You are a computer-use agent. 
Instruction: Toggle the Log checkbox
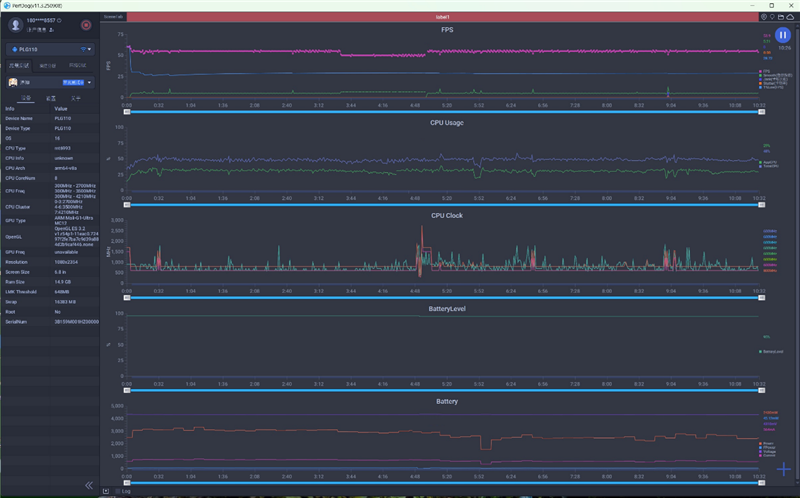click(117, 492)
